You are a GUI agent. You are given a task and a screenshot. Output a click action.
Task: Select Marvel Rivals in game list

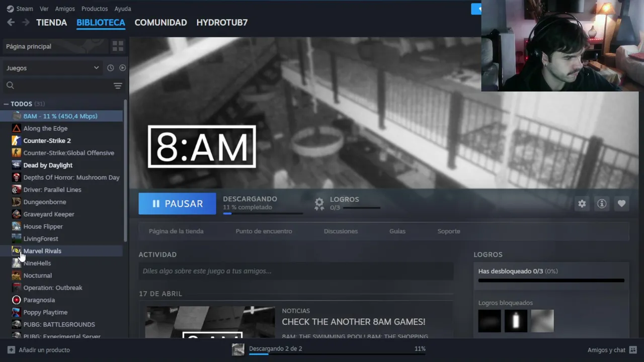pyautogui.click(x=62, y=251)
